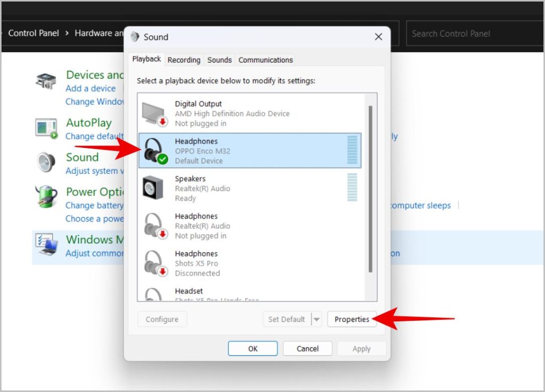Click the Power Options battery icon
Screen dimensions: 545x392
tap(46, 196)
